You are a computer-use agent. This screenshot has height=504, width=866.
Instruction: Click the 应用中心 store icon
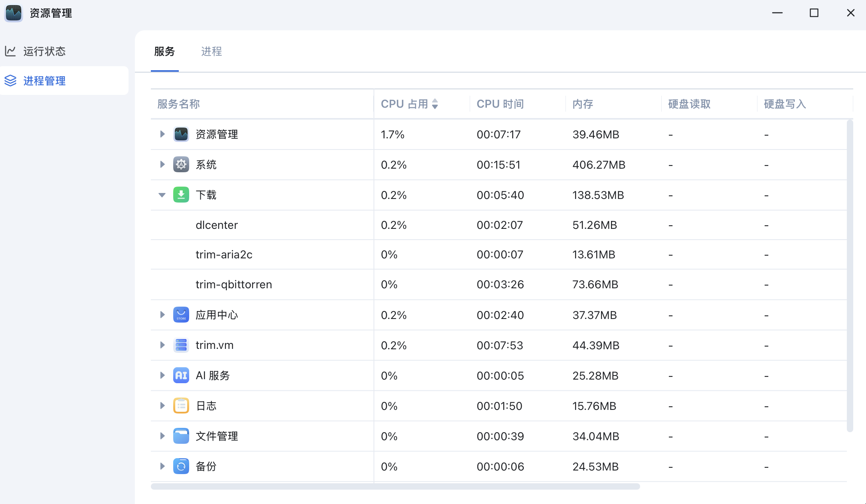[x=181, y=315]
